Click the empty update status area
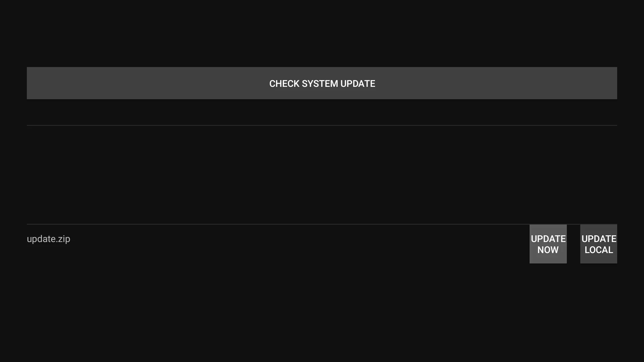Viewport: 644px width, 362px height. pyautogui.click(x=322, y=175)
